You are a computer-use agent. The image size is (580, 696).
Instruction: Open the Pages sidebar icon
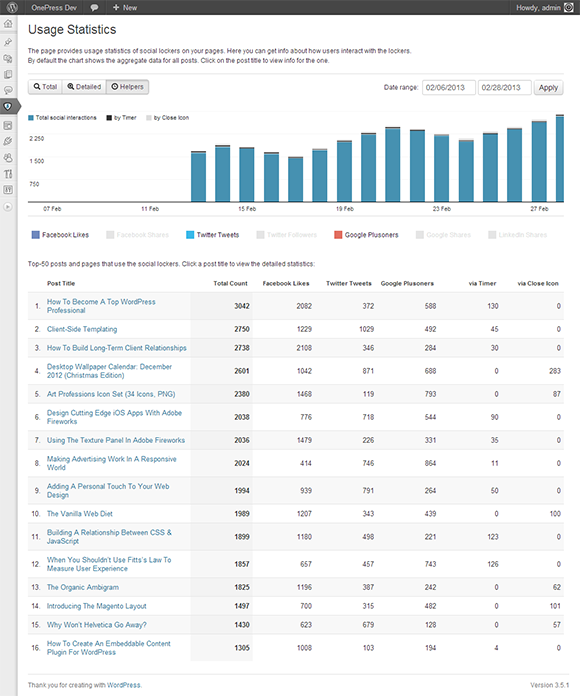[8, 74]
